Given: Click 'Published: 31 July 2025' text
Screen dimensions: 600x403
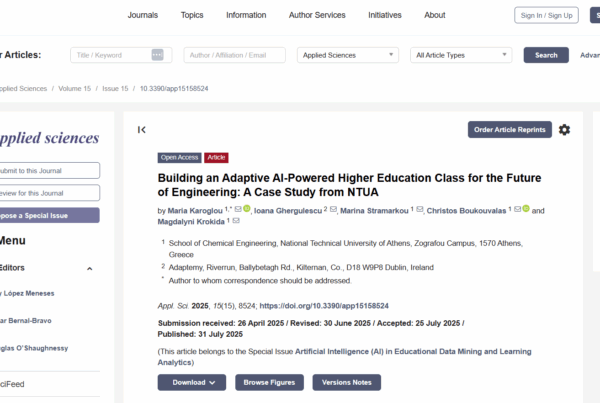Looking at the screenshot, I should click(200, 334).
